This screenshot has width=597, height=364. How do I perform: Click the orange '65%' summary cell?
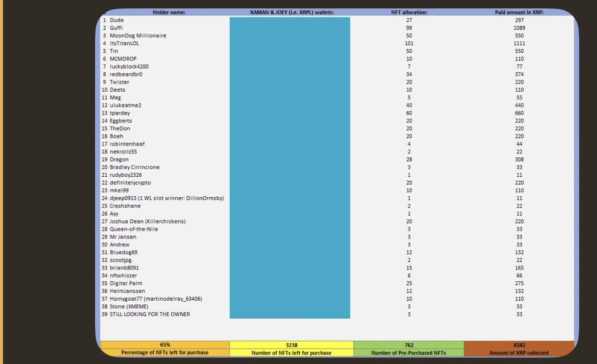tap(165, 345)
